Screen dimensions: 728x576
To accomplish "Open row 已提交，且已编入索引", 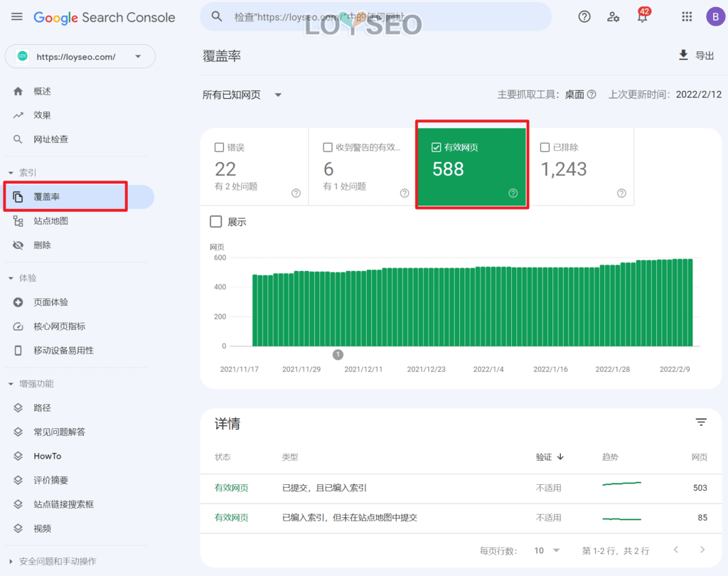I will coord(461,489).
